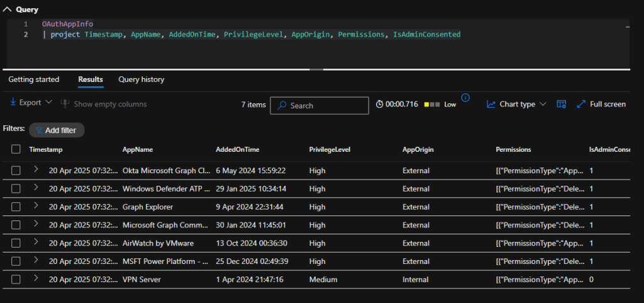Open the Query history tab
Screen dimensions: 644x303
pos(142,79)
